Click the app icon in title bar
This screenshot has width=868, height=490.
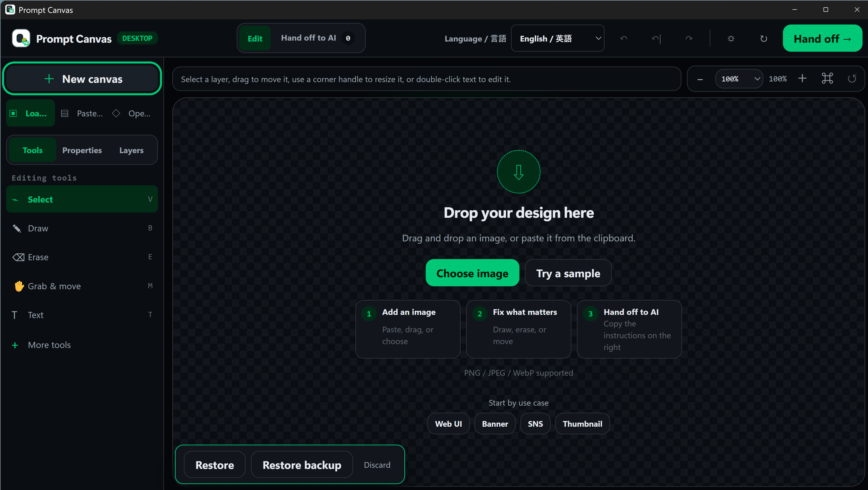click(10, 10)
